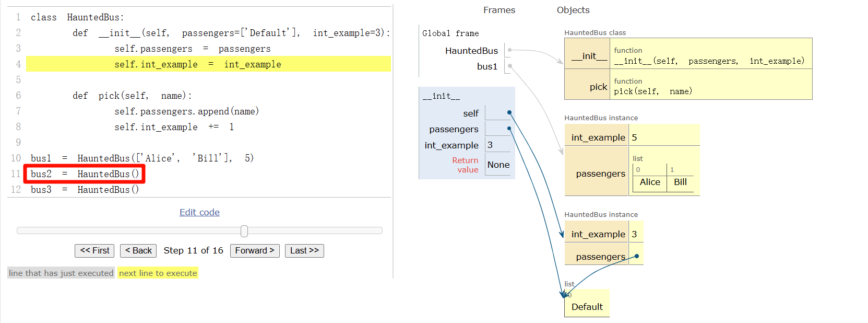Advance execution with 'Forward >' button
Screen dimensions: 868x323
tap(255, 251)
